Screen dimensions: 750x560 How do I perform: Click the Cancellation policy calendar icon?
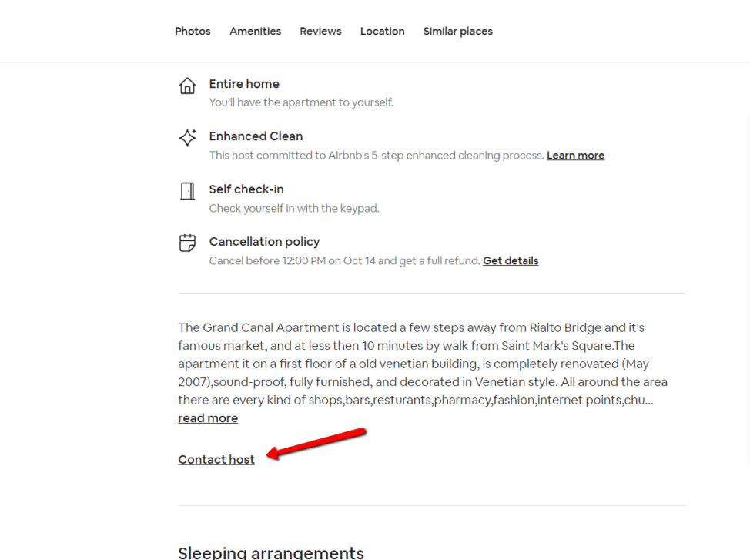coord(187,243)
